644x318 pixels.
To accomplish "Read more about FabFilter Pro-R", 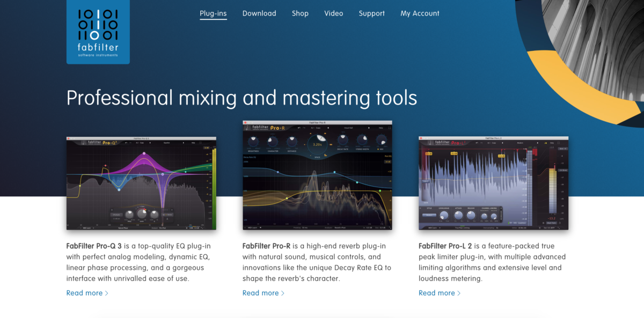I will (x=264, y=293).
